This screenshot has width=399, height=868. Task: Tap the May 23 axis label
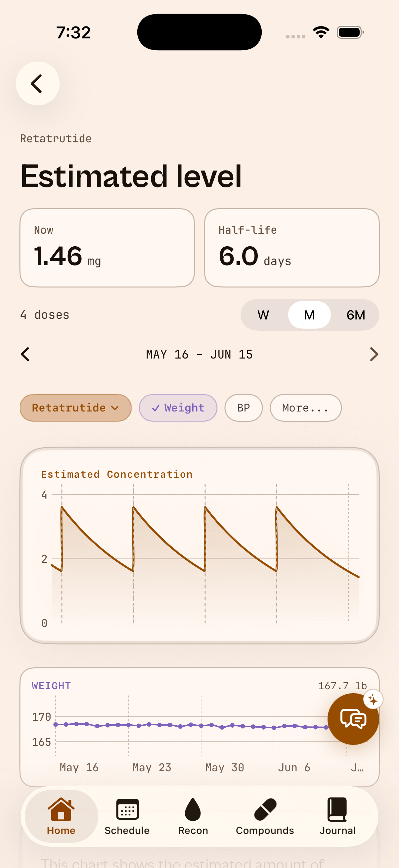tap(152, 768)
